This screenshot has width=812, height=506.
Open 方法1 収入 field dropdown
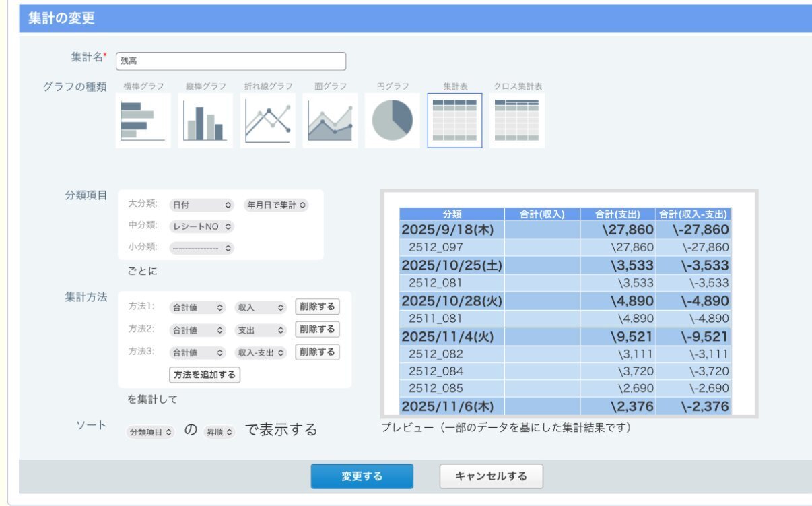pyautogui.click(x=261, y=307)
